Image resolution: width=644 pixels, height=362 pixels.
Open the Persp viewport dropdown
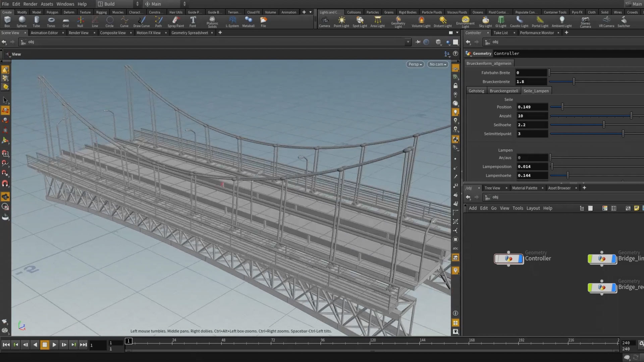click(x=415, y=64)
